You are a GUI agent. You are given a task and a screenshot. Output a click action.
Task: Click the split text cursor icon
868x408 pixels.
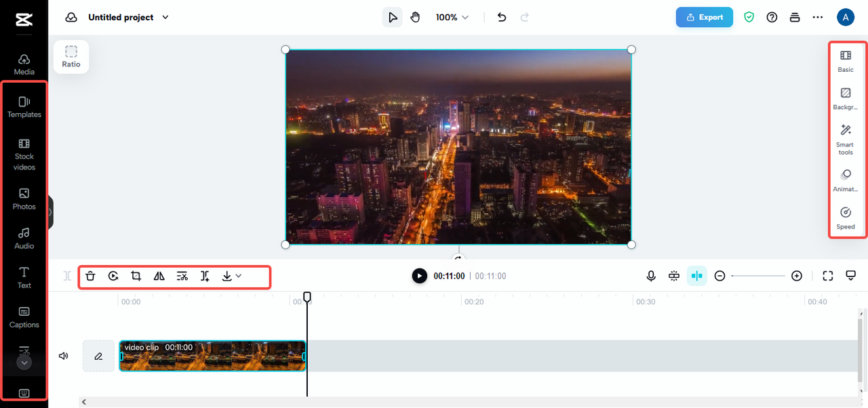(205, 276)
